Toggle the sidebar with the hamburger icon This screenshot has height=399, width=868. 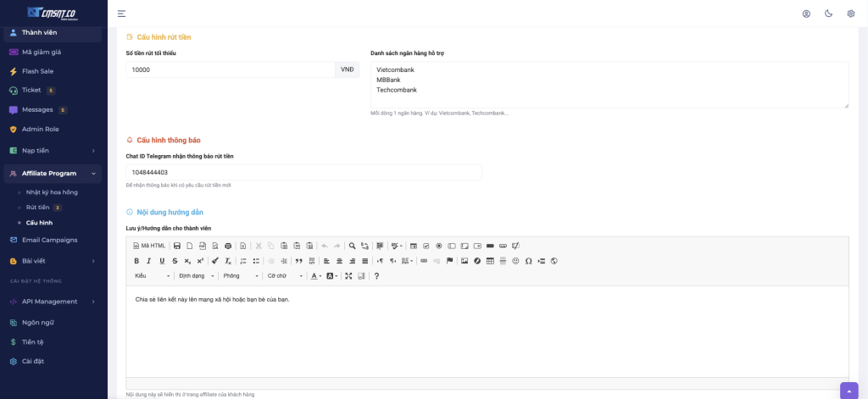pos(121,14)
